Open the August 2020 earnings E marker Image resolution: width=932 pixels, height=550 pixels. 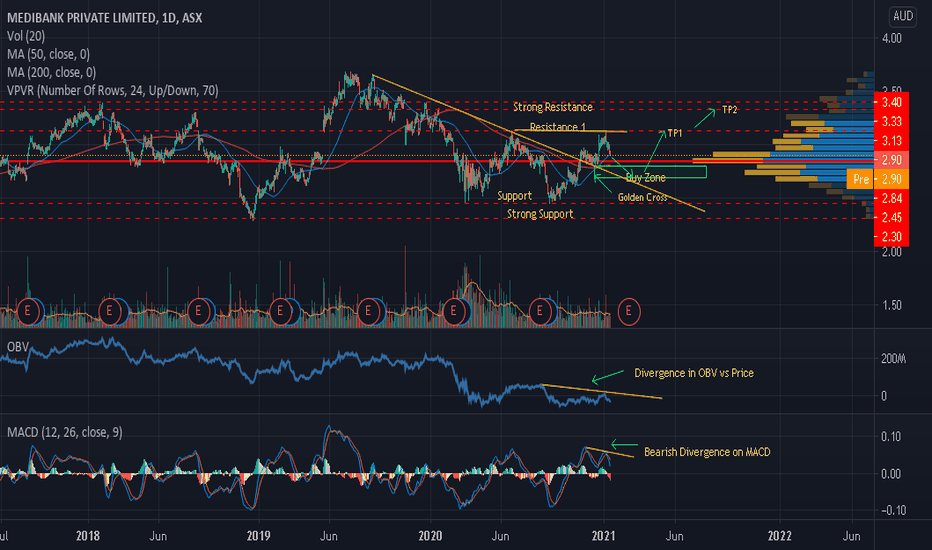[x=540, y=311]
